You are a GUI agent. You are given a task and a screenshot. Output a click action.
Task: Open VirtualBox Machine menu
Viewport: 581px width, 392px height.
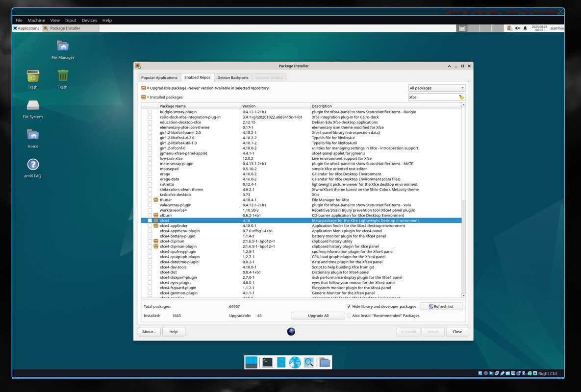tap(36, 21)
